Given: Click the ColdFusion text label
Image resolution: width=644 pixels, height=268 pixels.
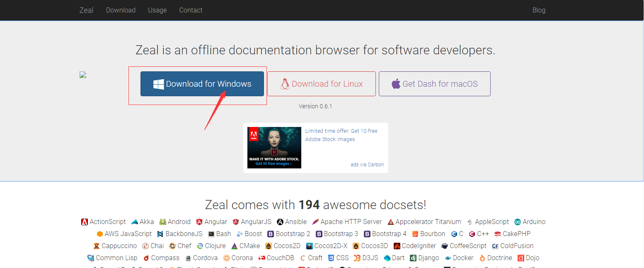Looking at the screenshot, I should click(517, 246).
